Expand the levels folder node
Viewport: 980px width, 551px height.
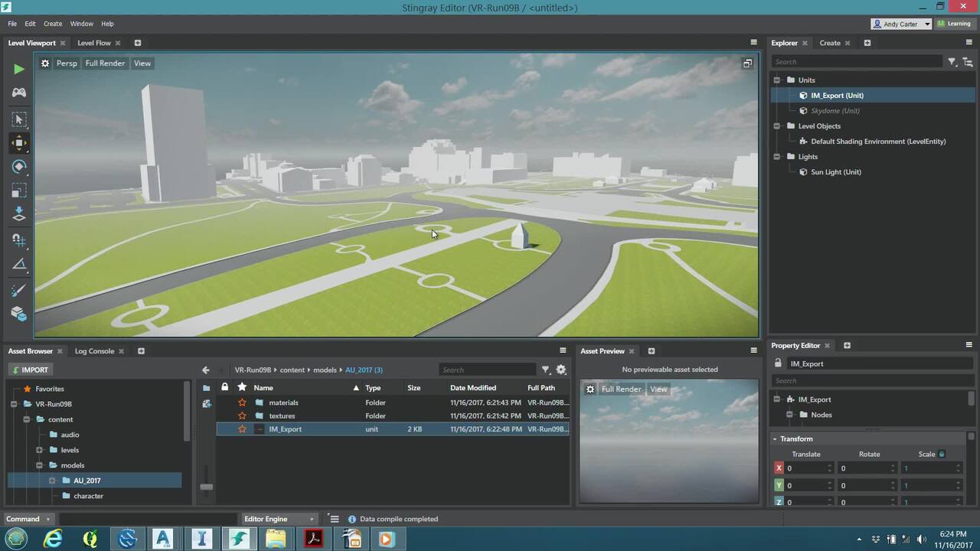[x=39, y=450]
